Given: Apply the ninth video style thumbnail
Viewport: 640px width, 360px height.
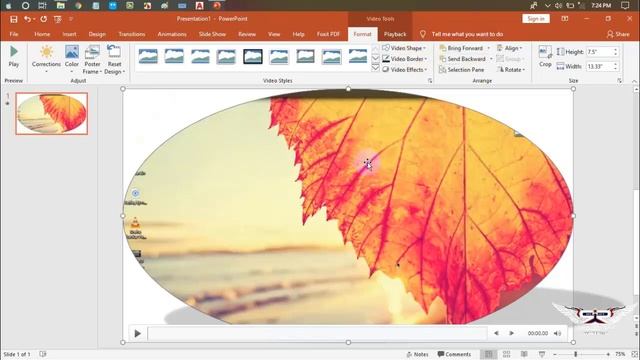Looking at the screenshot, I should pos(358,56).
